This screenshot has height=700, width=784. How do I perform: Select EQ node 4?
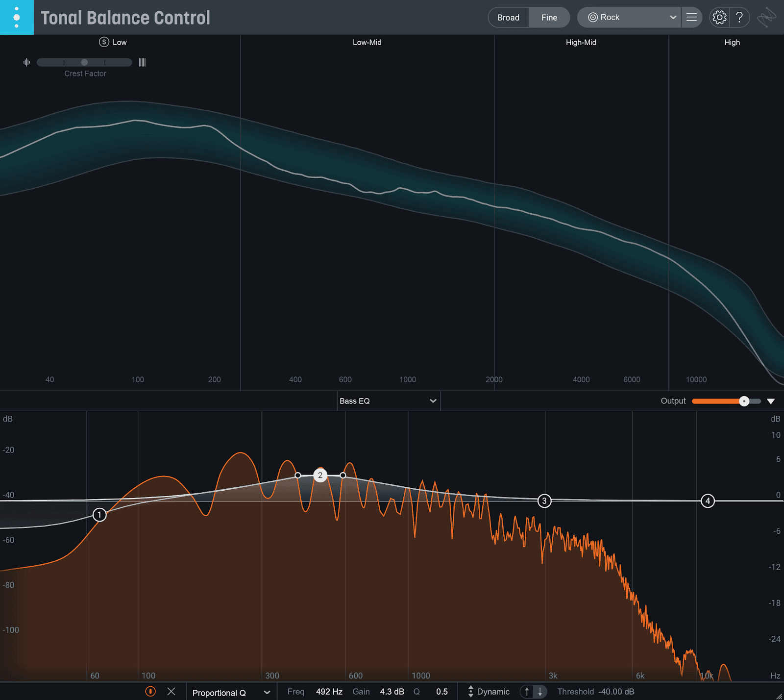(x=708, y=501)
